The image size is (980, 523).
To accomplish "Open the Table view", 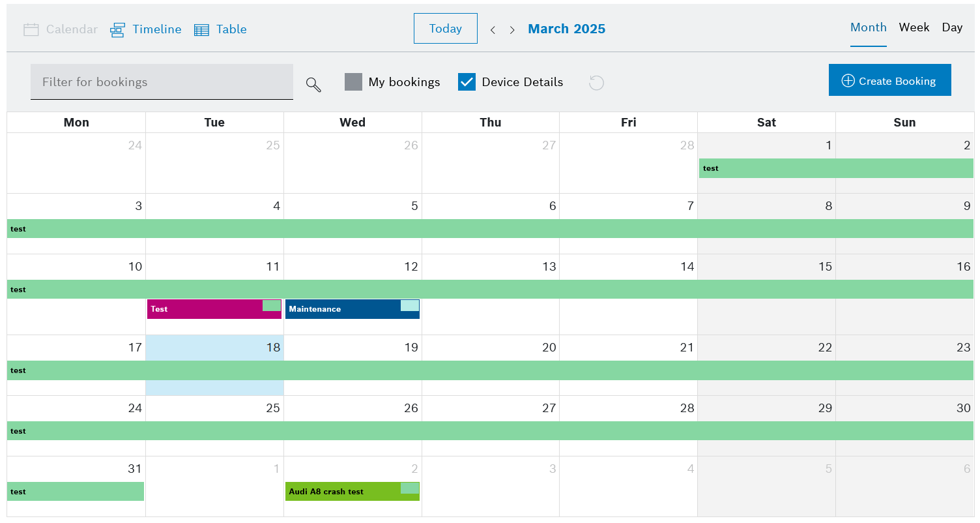I will point(201,30).
